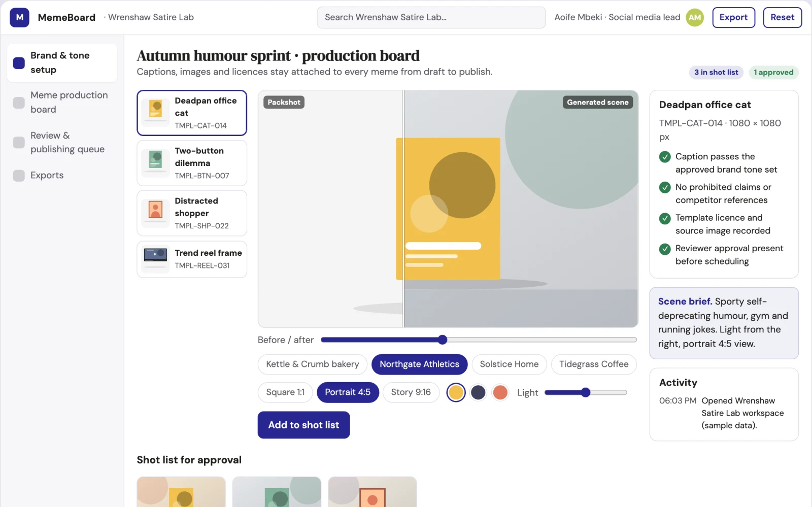This screenshot has height=507, width=812.
Task: Click the Before / after slider handle
Action: pos(443,340)
